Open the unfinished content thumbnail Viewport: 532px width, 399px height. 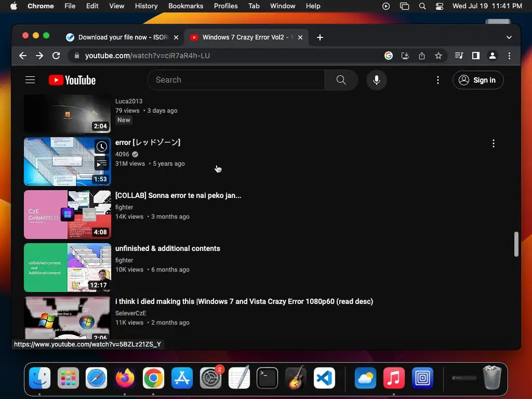pyautogui.click(x=67, y=268)
